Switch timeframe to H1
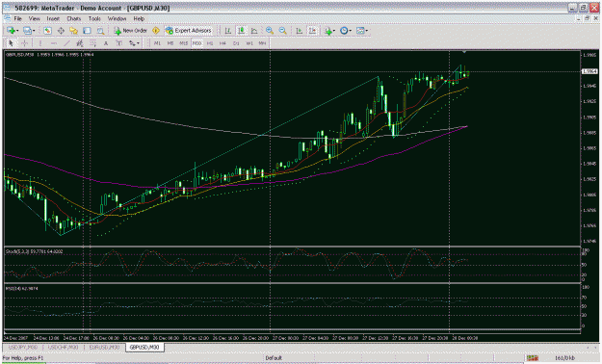 [210, 43]
